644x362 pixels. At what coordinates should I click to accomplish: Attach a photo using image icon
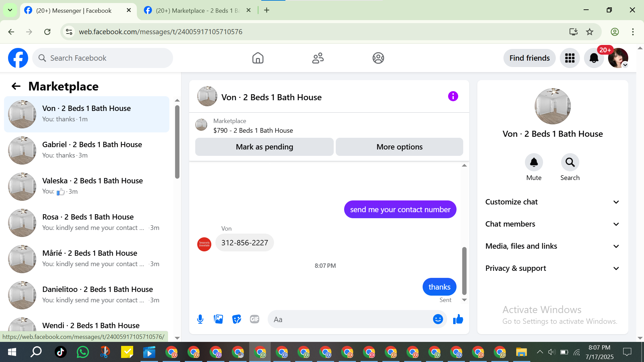(x=218, y=319)
